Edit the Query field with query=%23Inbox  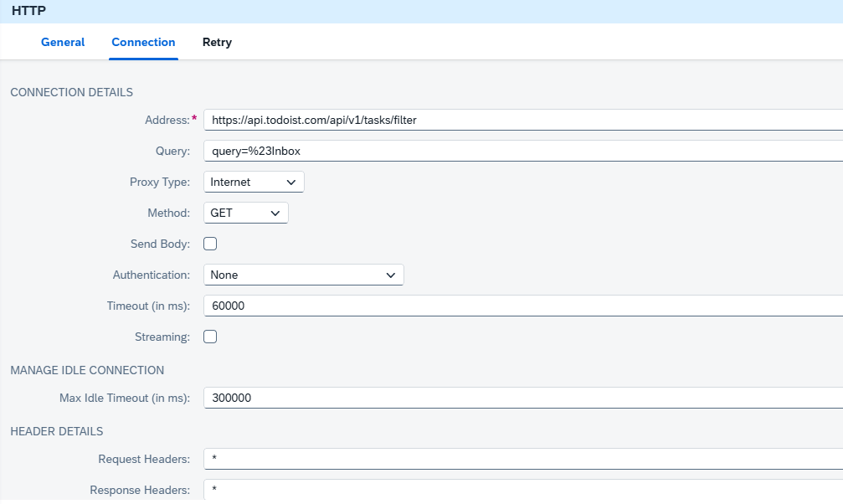[x=523, y=152]
